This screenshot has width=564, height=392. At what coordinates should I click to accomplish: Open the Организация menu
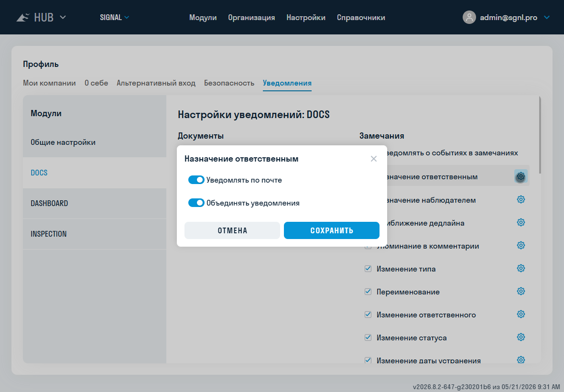(x=251, y=17)
